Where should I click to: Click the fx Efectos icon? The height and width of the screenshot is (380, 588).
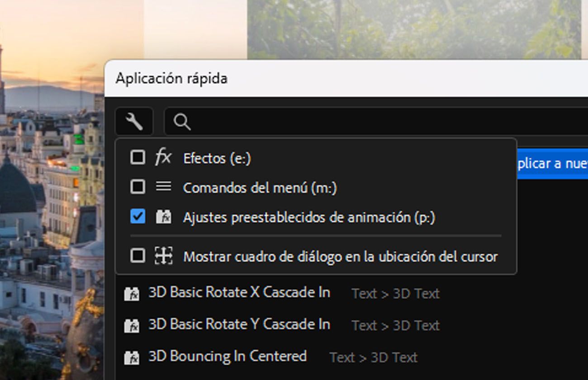coord(163,157)
